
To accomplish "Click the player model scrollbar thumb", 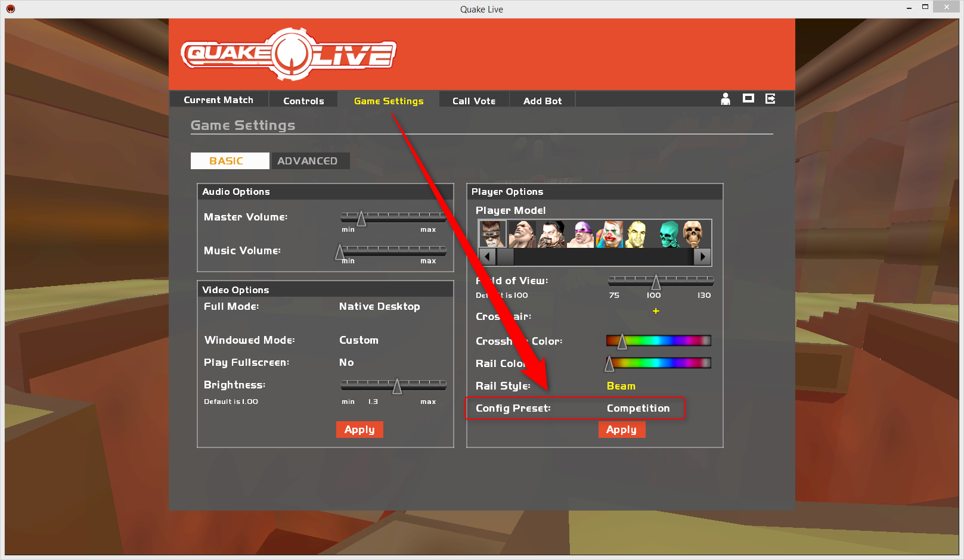I will click(x=506, y=257).
